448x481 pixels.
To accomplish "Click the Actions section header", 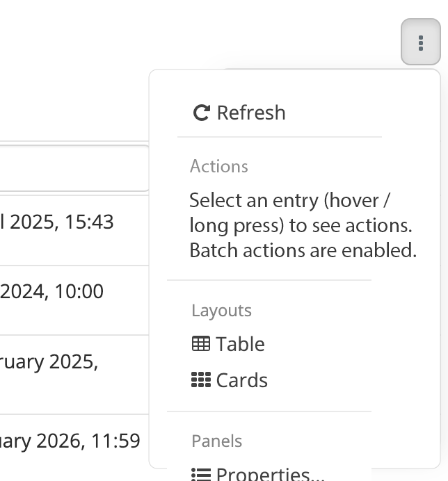I will (x=219, y=166).
